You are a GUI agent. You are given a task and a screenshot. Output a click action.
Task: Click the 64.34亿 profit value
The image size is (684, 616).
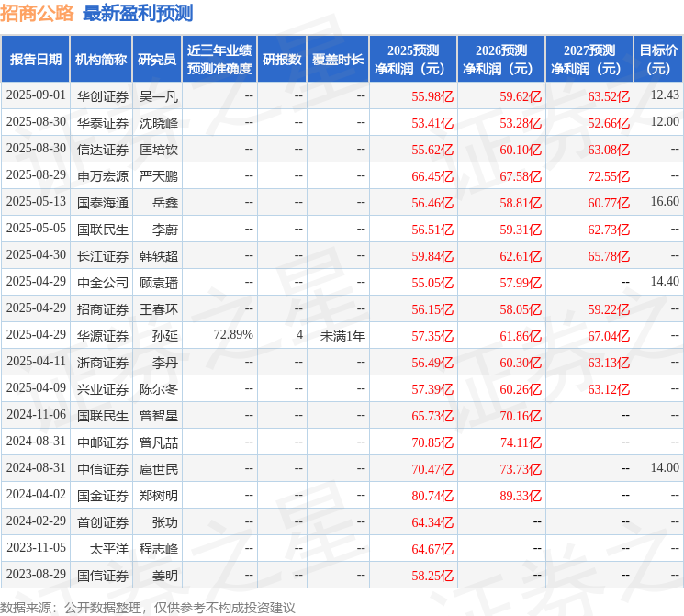pyautogui.click(x=432, y=521)
